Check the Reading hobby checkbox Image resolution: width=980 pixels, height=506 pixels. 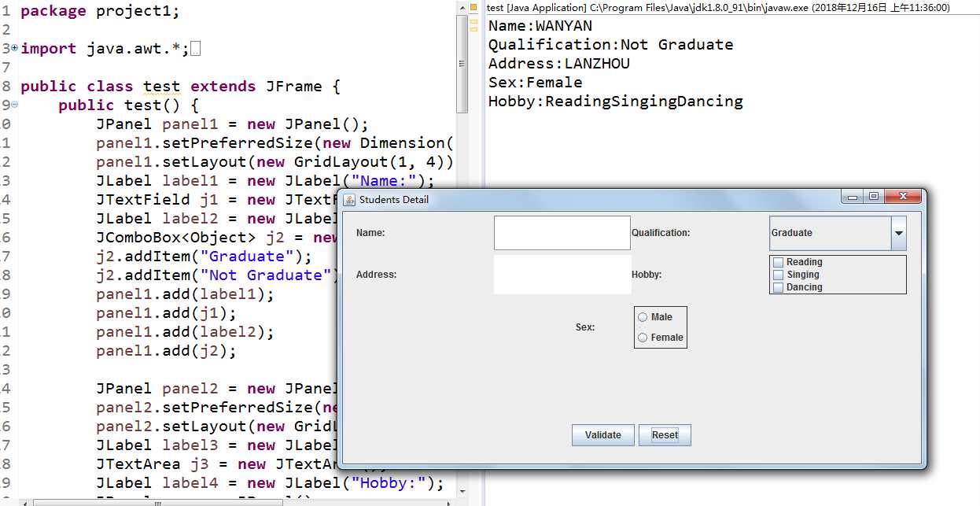tap(778, 262)
